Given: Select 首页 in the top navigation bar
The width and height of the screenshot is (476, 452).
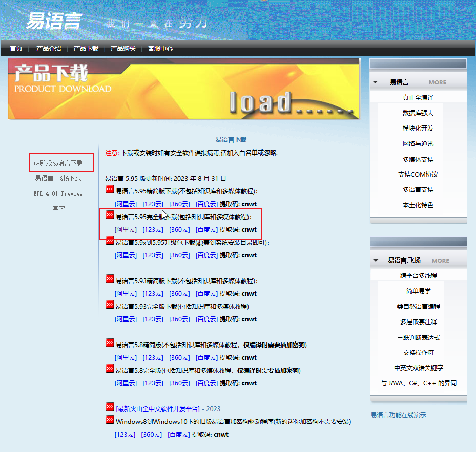Looking at the screenshot, I should 16,49.
